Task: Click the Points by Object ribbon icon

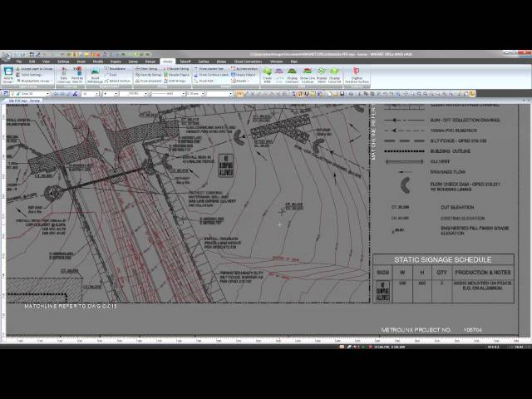Action: coord(77,75)
